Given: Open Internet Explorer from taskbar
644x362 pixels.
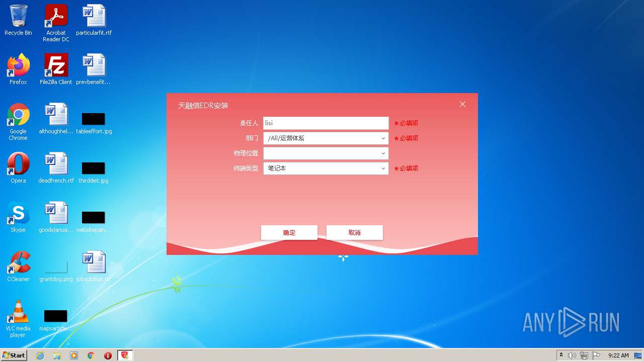Looking at the screenshot, I should coord(40,355).
